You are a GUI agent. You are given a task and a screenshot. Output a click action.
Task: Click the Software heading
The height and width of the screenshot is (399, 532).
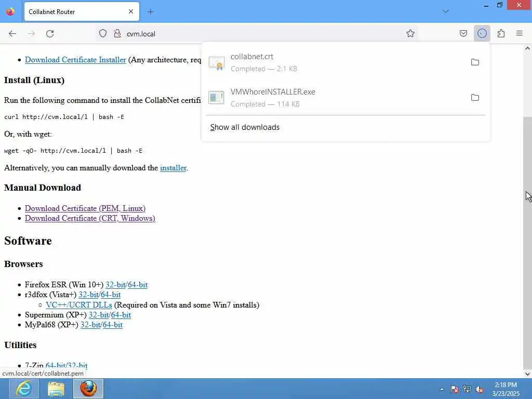pos(28,241)
